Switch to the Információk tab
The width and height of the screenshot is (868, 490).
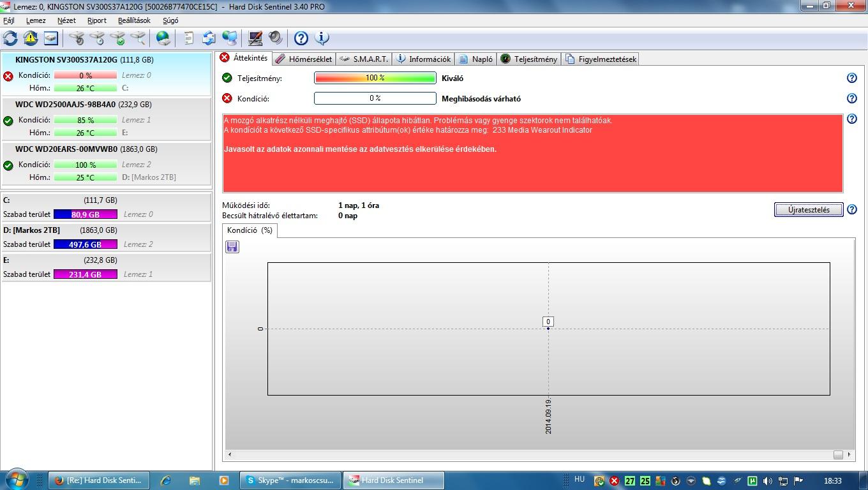pyautogui.click(x=423, y=59)
